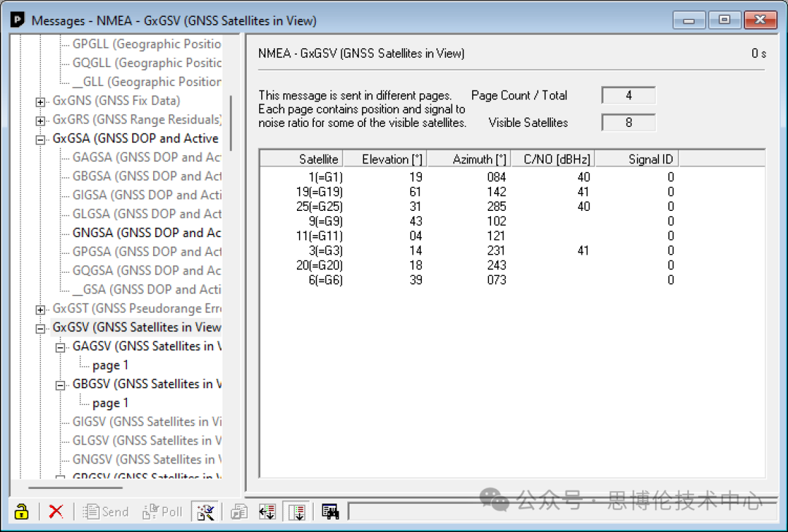Expand the GxGNS (GNSS Fix Data) node
Image resolution: width=788 pixels, height=532 pixels.
[x=41, y=101]
